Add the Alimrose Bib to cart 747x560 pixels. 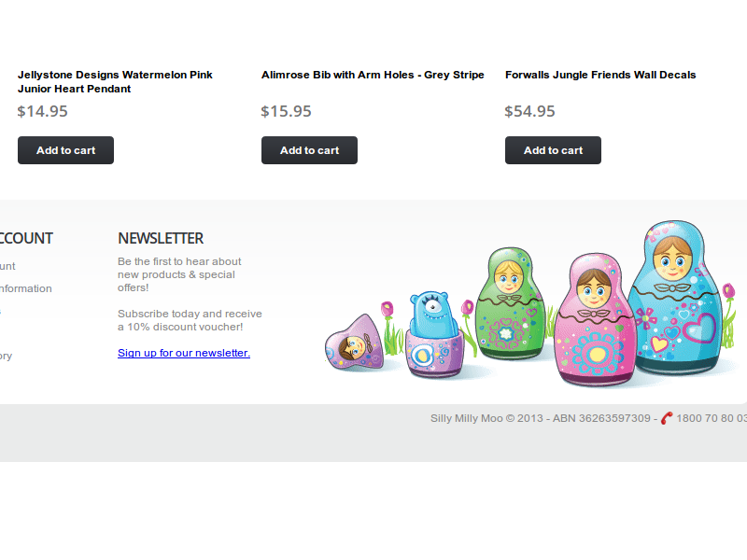[309, 150]
